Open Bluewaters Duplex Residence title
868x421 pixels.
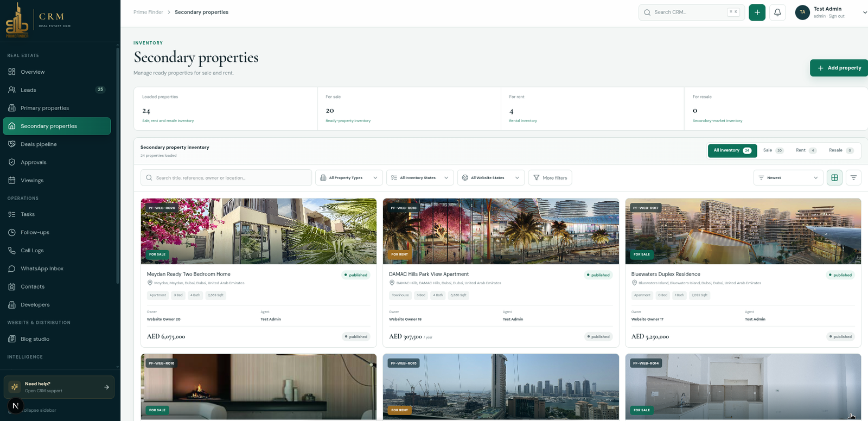click(x=666, y=274)
